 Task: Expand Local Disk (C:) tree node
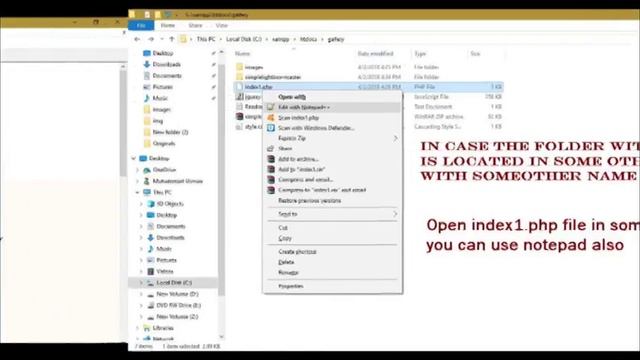pos(142,282)
